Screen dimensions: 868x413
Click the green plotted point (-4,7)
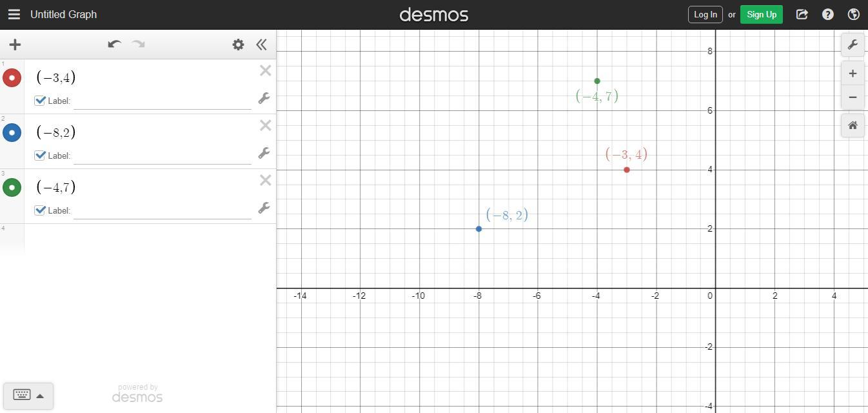coord(597,81)
